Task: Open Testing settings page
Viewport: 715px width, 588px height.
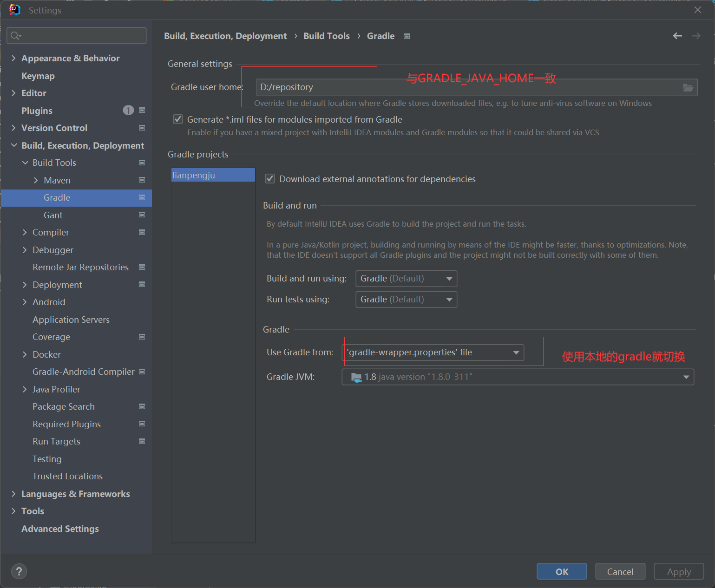Action: (47, 459)
